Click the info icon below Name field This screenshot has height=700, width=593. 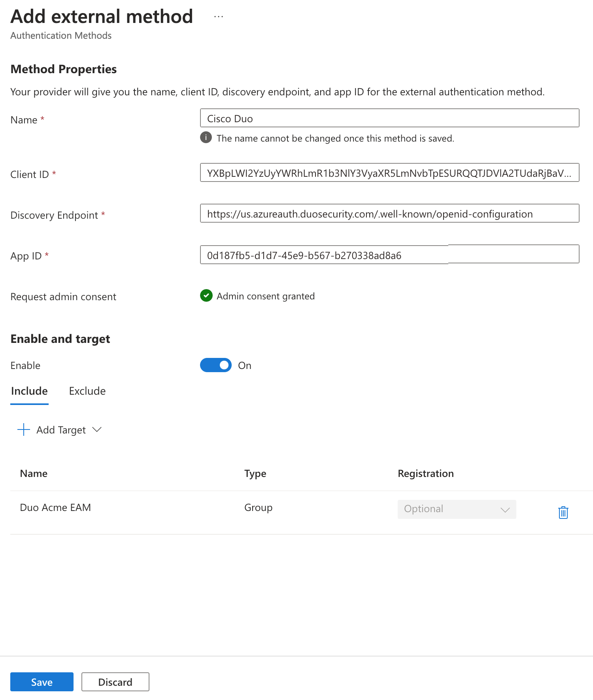tap(206, 138)
